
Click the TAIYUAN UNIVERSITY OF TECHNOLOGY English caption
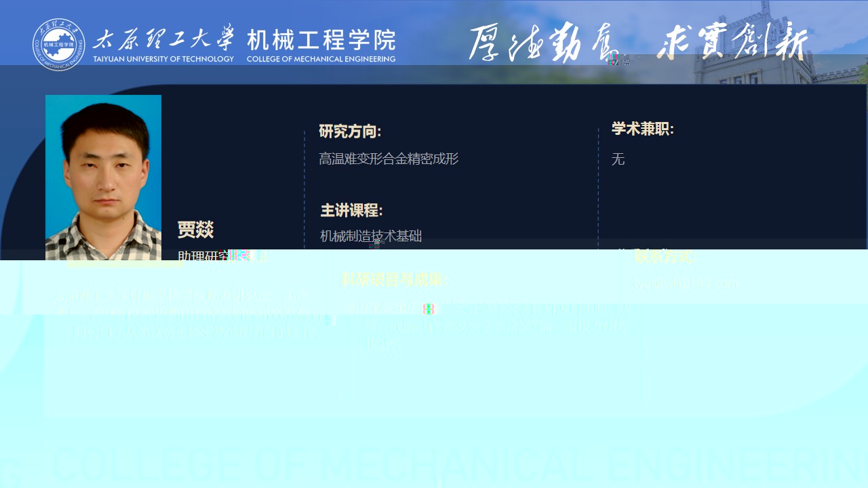(163, 59)
